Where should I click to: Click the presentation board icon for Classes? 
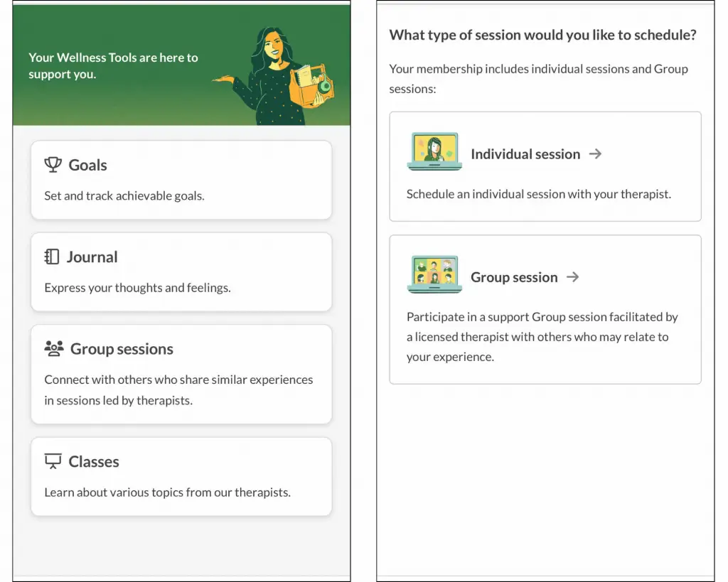point(53,460)
